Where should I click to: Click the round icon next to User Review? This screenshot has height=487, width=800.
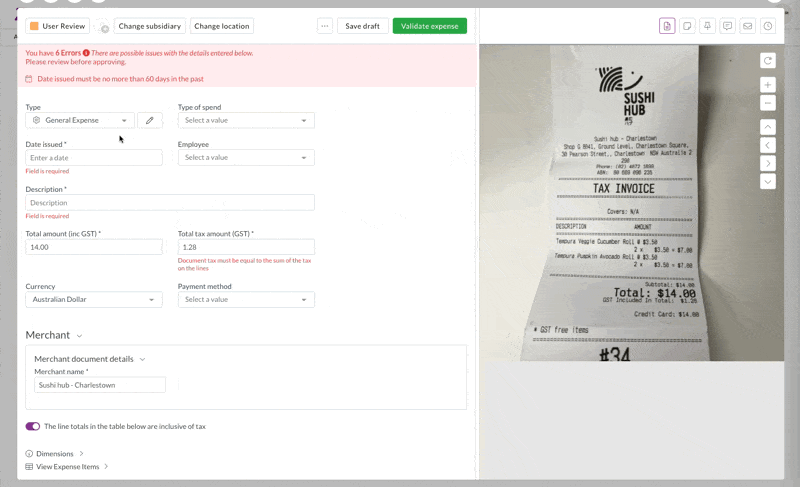pyautogui.click(x=104, y=28)
